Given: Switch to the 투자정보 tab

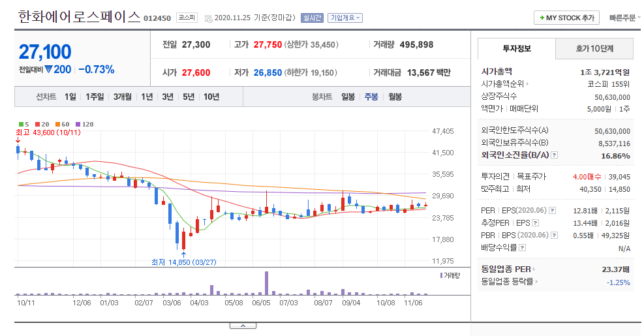Looking at the screenshot, I should [517, 48].
